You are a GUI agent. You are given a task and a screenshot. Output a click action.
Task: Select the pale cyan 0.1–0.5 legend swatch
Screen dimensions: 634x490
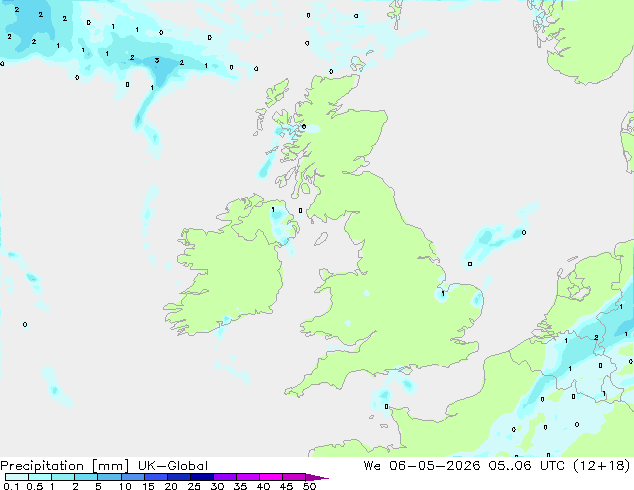[x=17, y=477]
